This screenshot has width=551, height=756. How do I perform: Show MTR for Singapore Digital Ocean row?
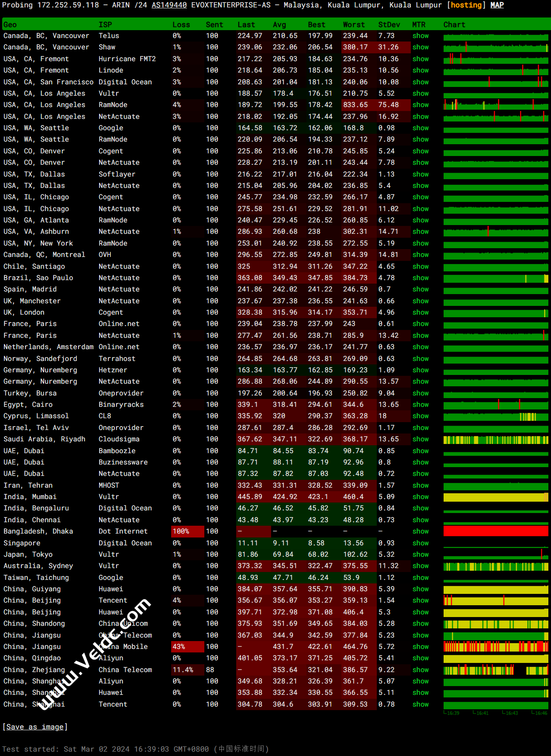pos(420,543)
